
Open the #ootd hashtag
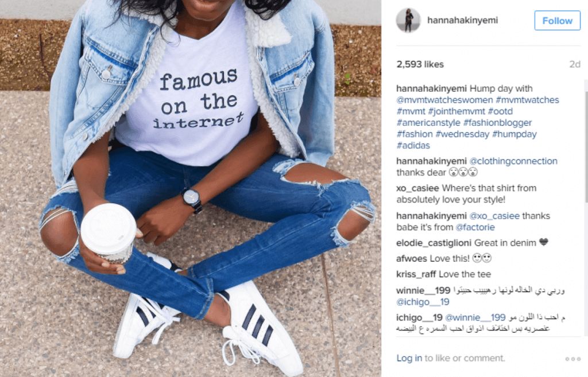pyautogui.click(x=500, y=111)
